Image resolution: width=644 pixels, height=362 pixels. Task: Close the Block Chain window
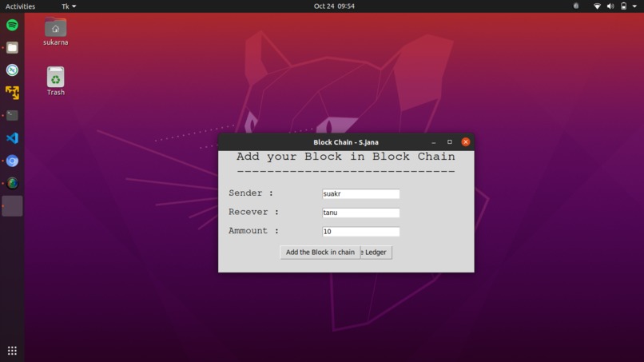465,141
